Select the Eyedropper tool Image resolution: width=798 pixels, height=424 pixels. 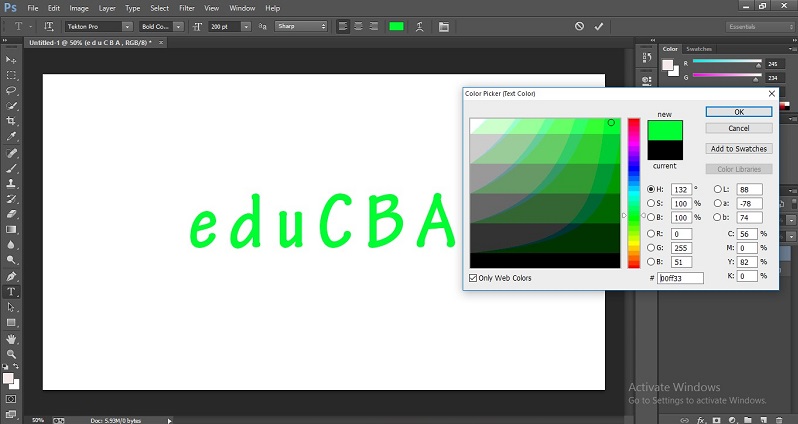pyautogui.click(x=11, y=136)
